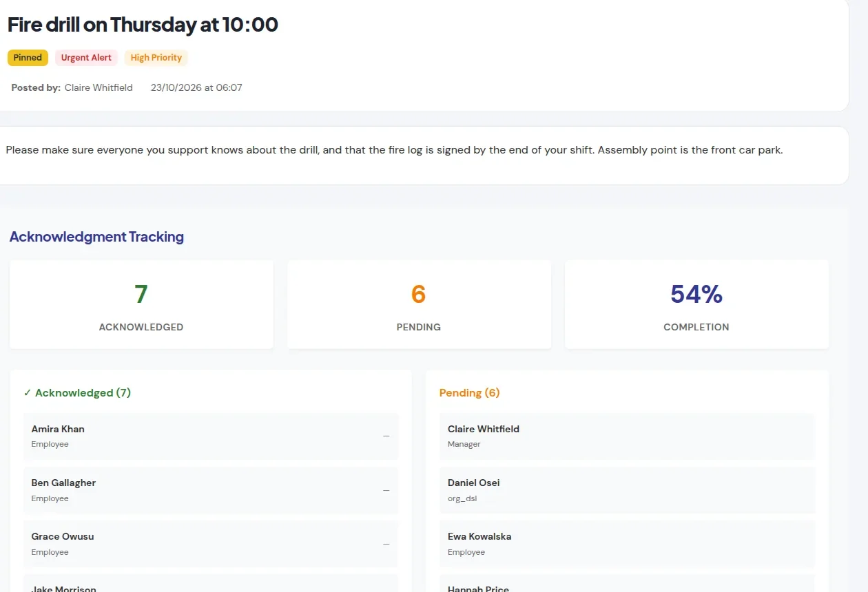This screenshot has height=592, width=868.
Task: Click the Acknowledgment Tracking heading
Action: pyautogui.click(x=96, y=237)
